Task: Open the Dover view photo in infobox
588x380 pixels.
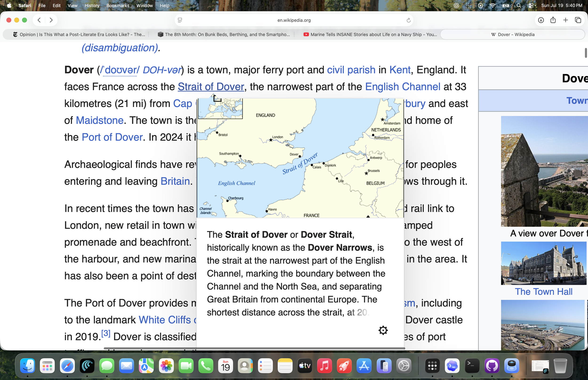Action: click(x=544, y=171)
